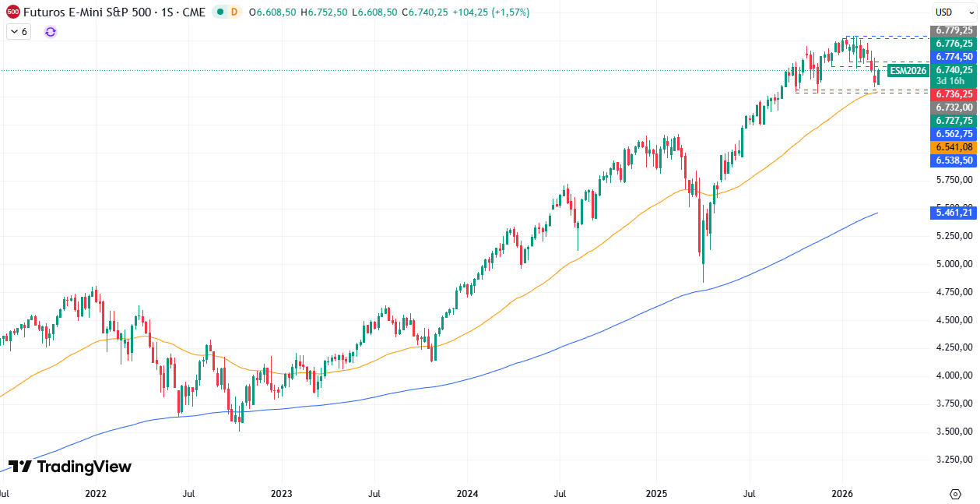The image size is (980, 504).
Task: Click the purple auto-refresh icon below the symbol
Action: [51, 32]
